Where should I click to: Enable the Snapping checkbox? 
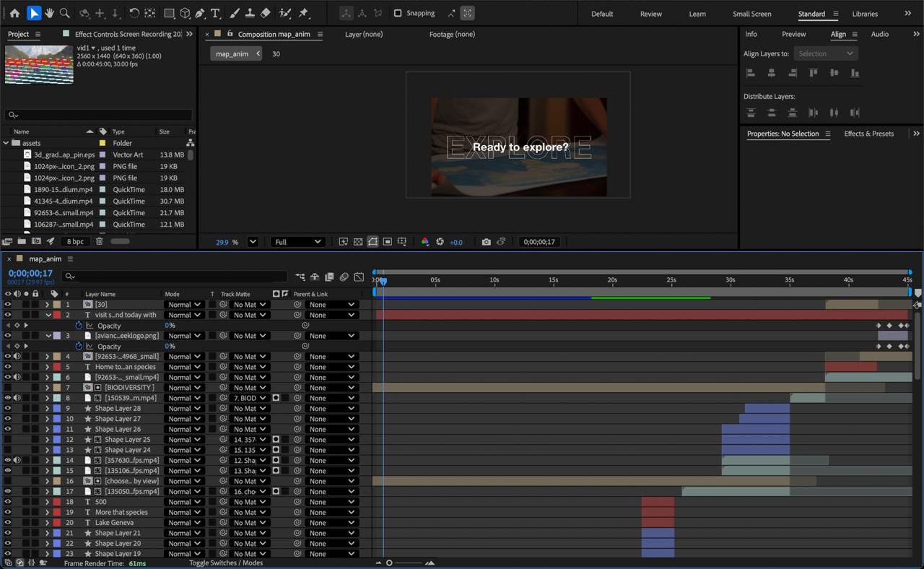[398, 13]
